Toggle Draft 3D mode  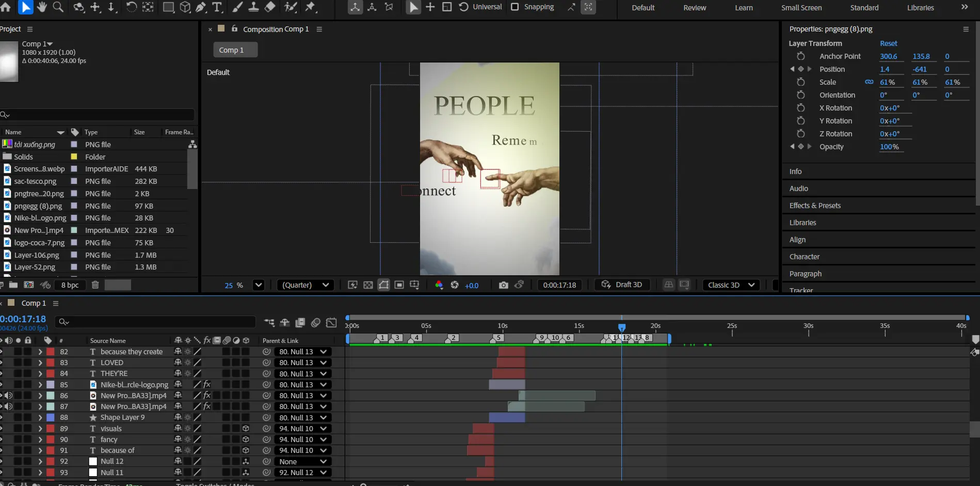click(622, 285)
